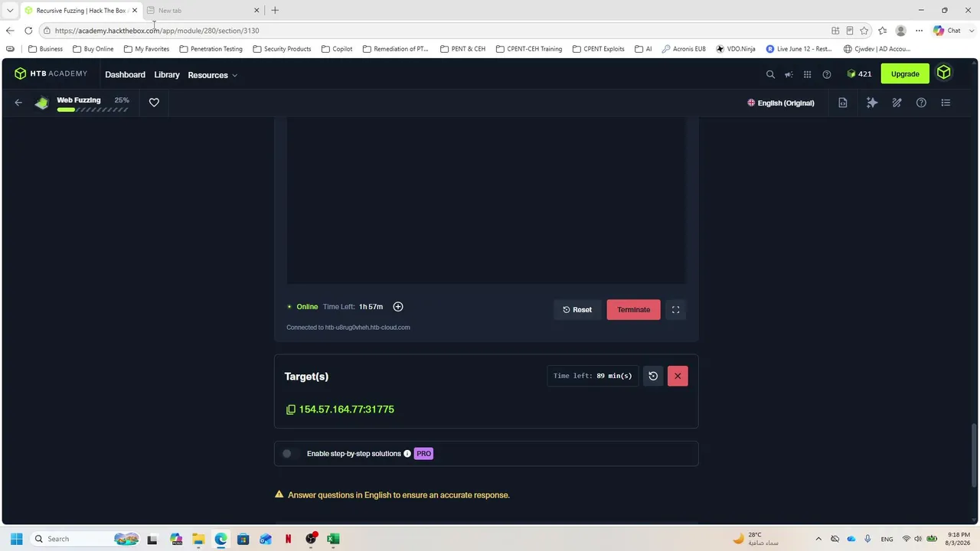Open Excel from the taskbar
Screen dimensions: 980x551
click(333, 539)
